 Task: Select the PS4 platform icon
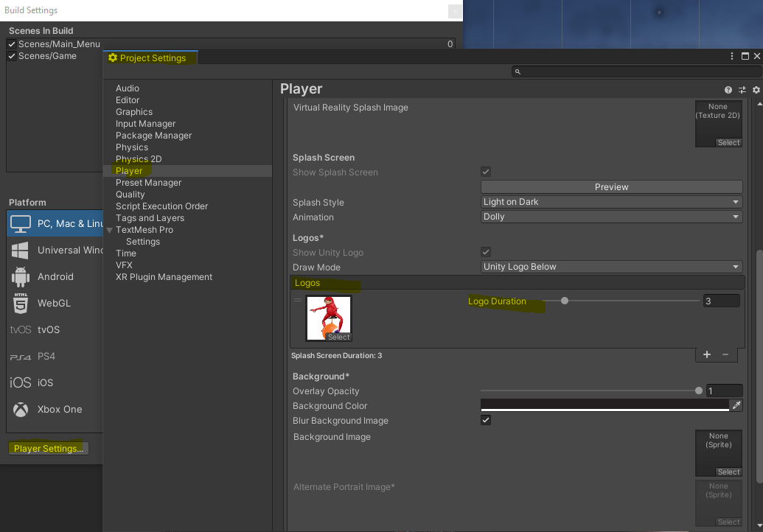tap(21, 357)
